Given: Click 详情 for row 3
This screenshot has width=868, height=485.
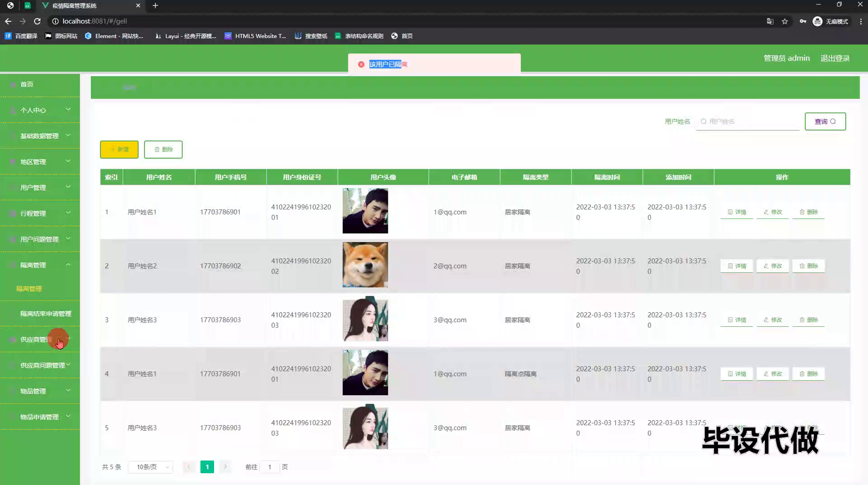Looking at the screenshot, I should click(737, 320).
